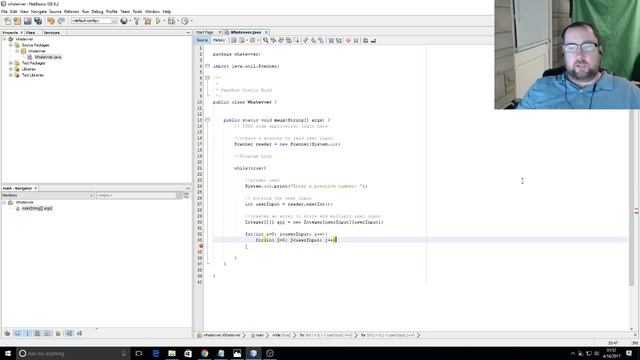
Task: Click the Redo toolbar icon
Action: click(61, 21)
